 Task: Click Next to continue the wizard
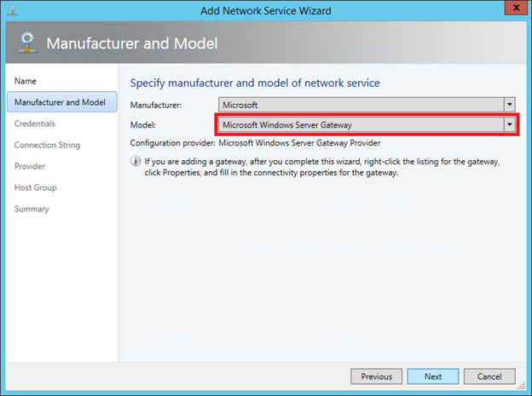[x=433, y=376]
